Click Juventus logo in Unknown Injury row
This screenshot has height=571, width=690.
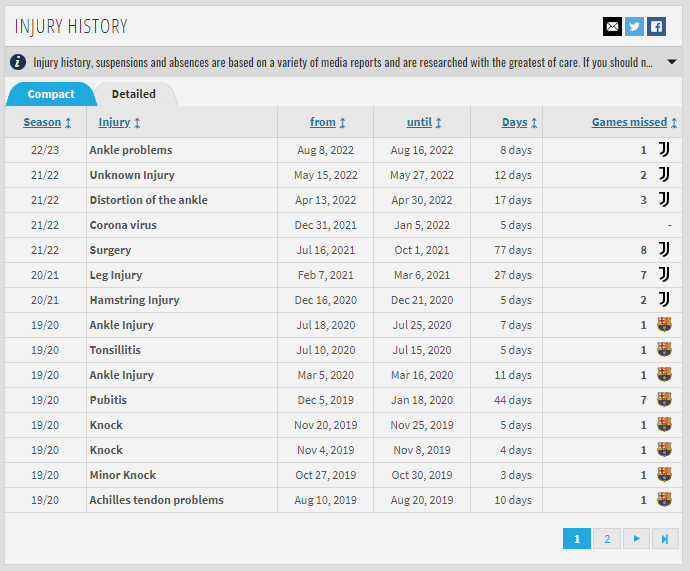664,175
